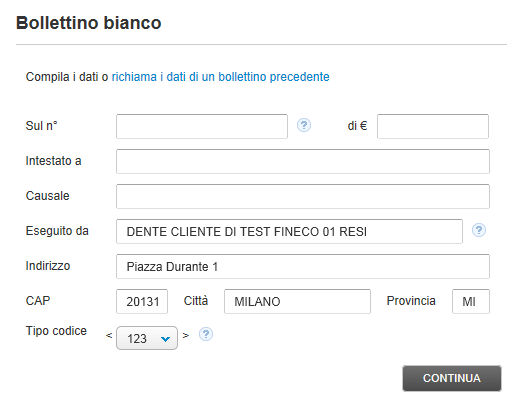Click the CONTINUA button
Image resolution: width=507 pixels, height=410 pixels.
(452, 378)
